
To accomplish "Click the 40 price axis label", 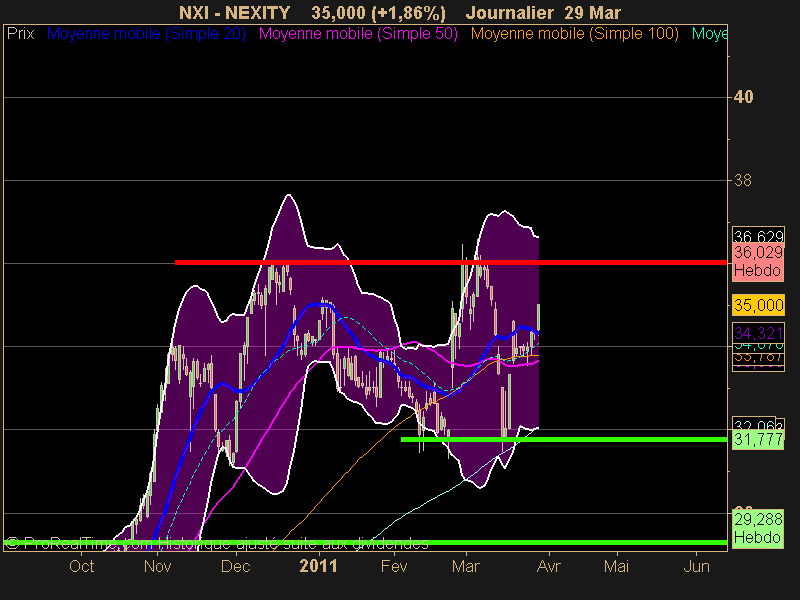I will point(743,97).
